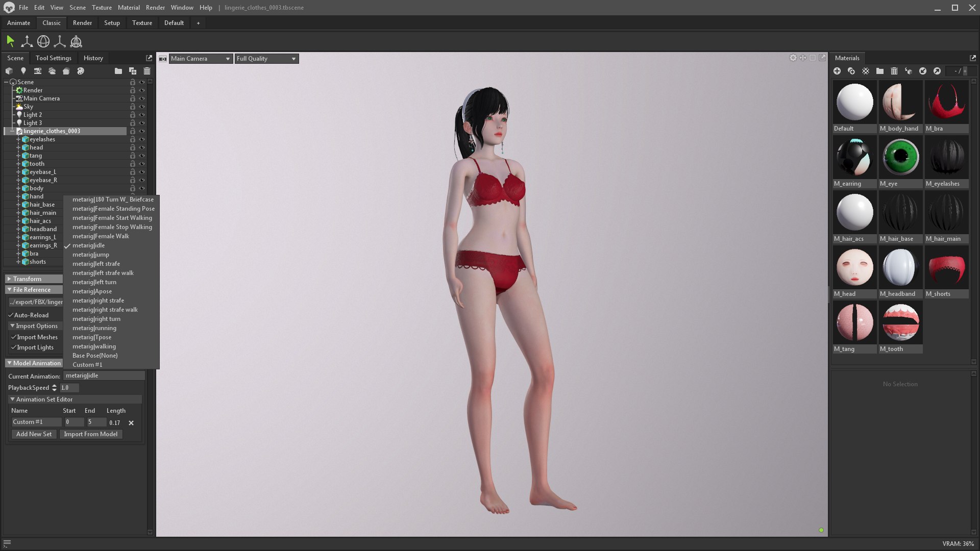Switch to the Tool Settings tab
Viewport: 980px width, 551px height.
53,58
